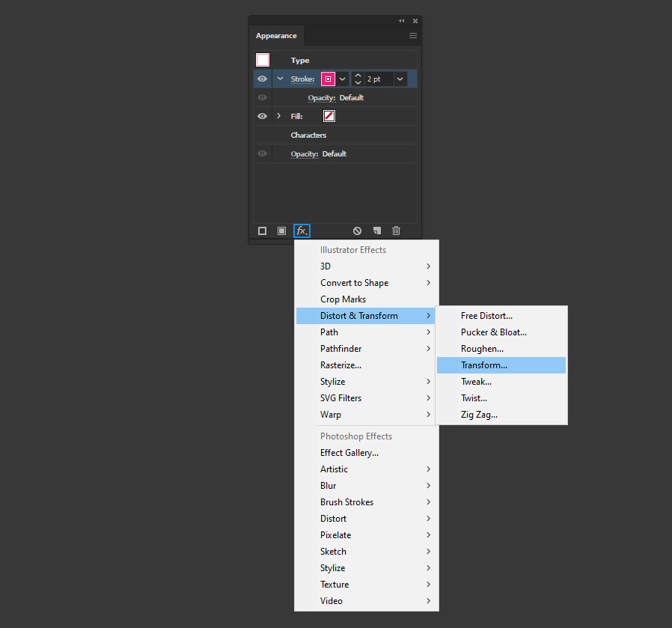Image resolution: width=672 pixels, height=628 pixels.
Task: Click the Fill label
Action: pos(296,117)
